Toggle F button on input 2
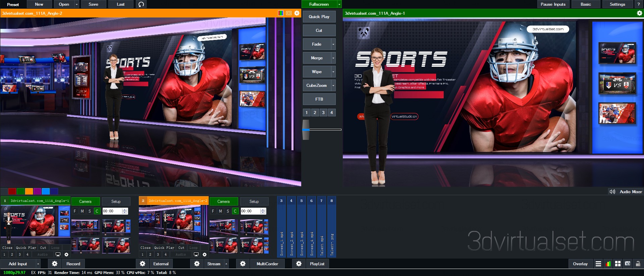Image resolution: width=644 pixels, height=276 pixels. pos(213,211)
